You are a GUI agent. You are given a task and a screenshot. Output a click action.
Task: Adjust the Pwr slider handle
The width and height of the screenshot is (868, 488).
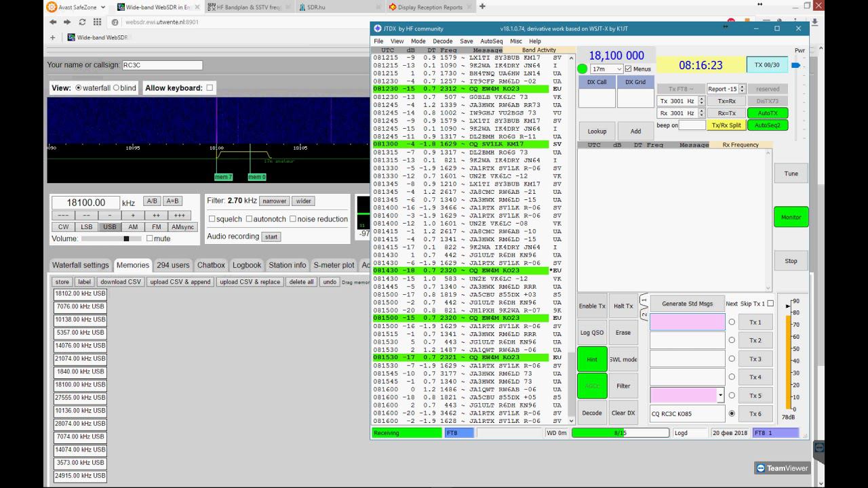point(795,66)
